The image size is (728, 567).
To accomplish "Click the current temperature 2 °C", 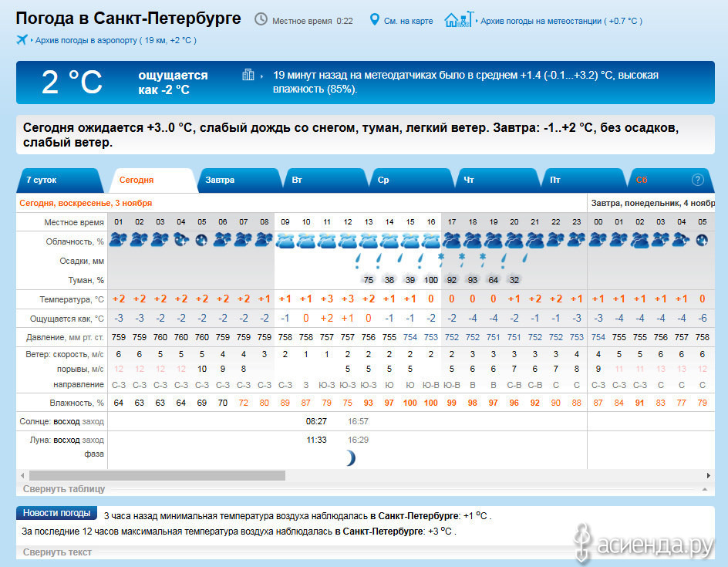I will coord(72,83).
